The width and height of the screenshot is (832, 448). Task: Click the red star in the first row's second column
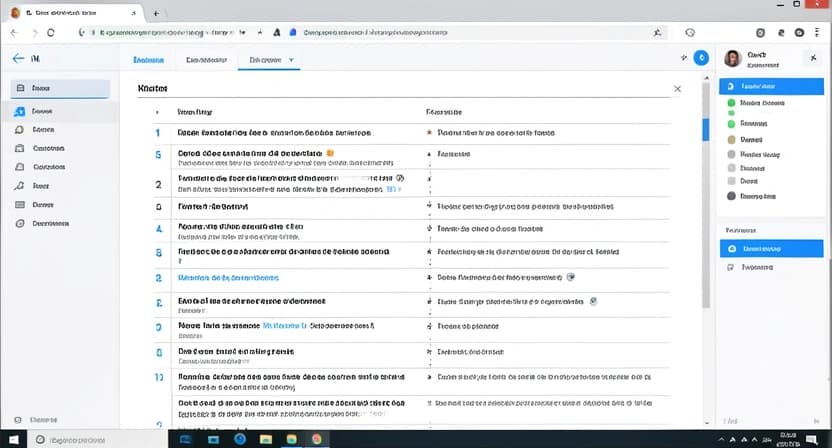pos(429,132)
